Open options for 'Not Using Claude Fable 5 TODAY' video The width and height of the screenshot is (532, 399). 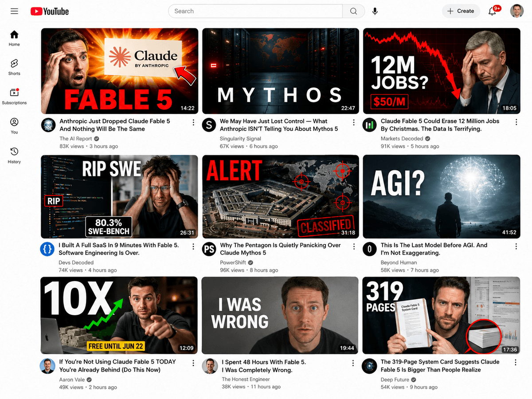[193, 363]
